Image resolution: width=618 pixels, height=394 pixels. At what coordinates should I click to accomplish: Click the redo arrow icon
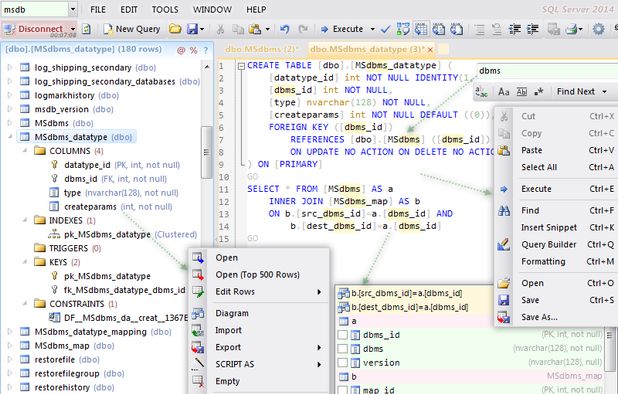click(x=303, y=29)
